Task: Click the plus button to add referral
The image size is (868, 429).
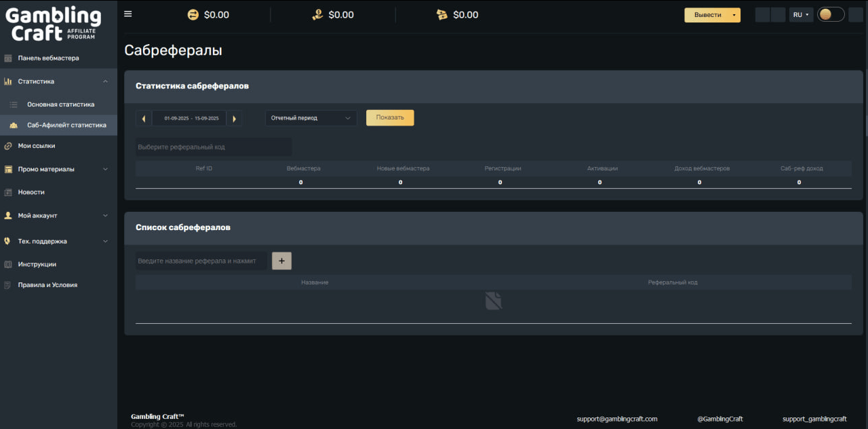Action: (x=281, y=261)
